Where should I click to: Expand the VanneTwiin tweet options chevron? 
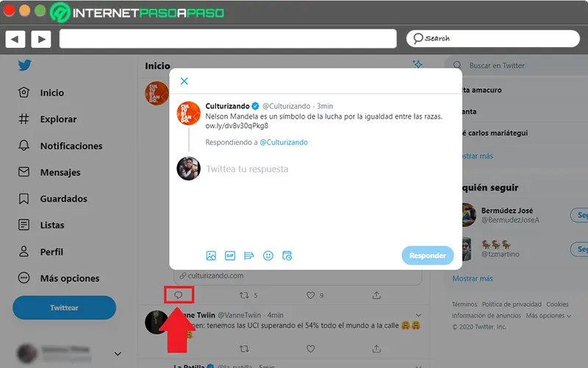tap(418, 315)
